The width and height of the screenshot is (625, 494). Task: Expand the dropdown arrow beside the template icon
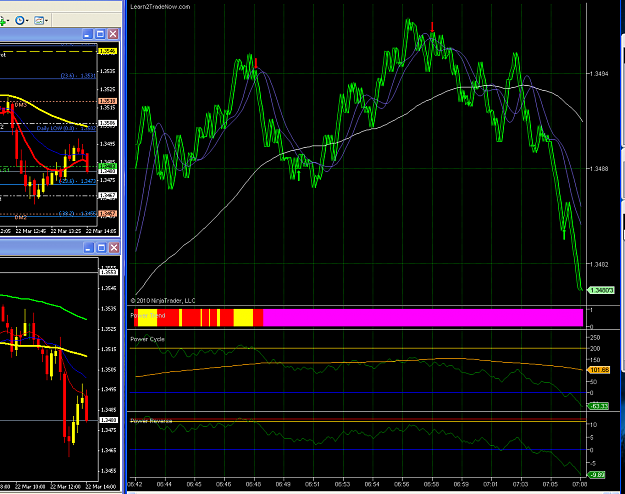point(46,21)
